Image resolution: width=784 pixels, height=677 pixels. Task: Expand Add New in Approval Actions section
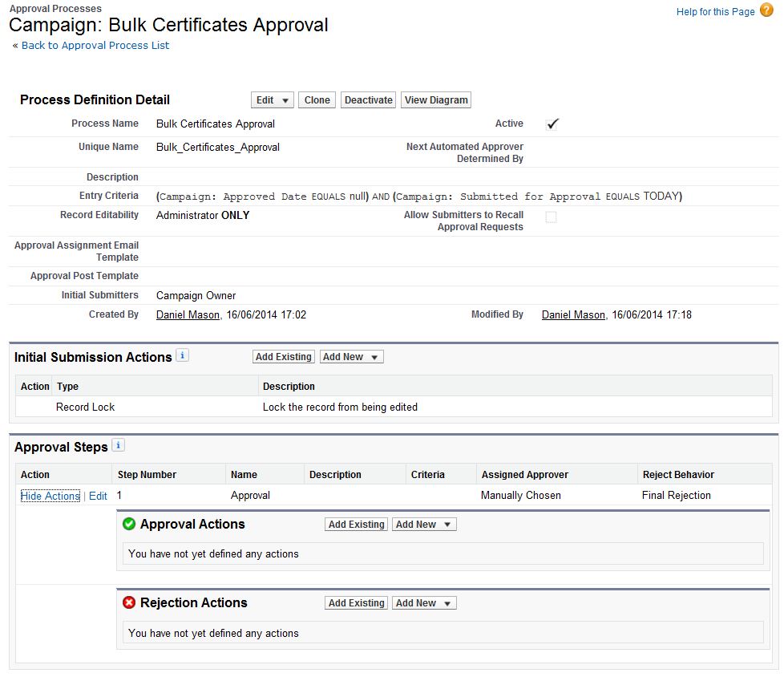[x=424, y=525]
